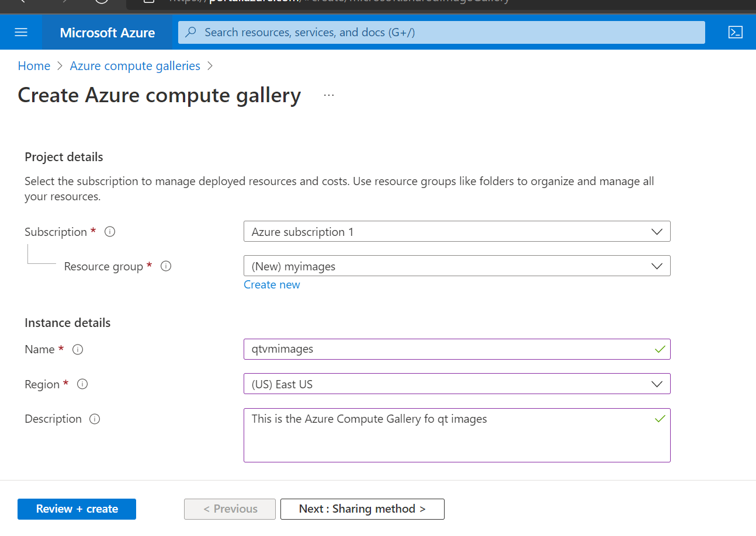Go to Next: Sharing method

click(x=362, y=509)
